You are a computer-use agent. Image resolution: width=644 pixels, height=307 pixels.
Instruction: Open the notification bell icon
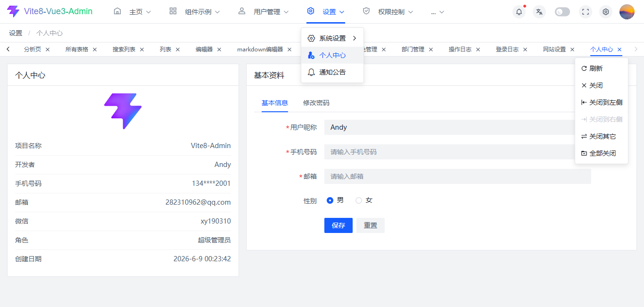point(519,12)
